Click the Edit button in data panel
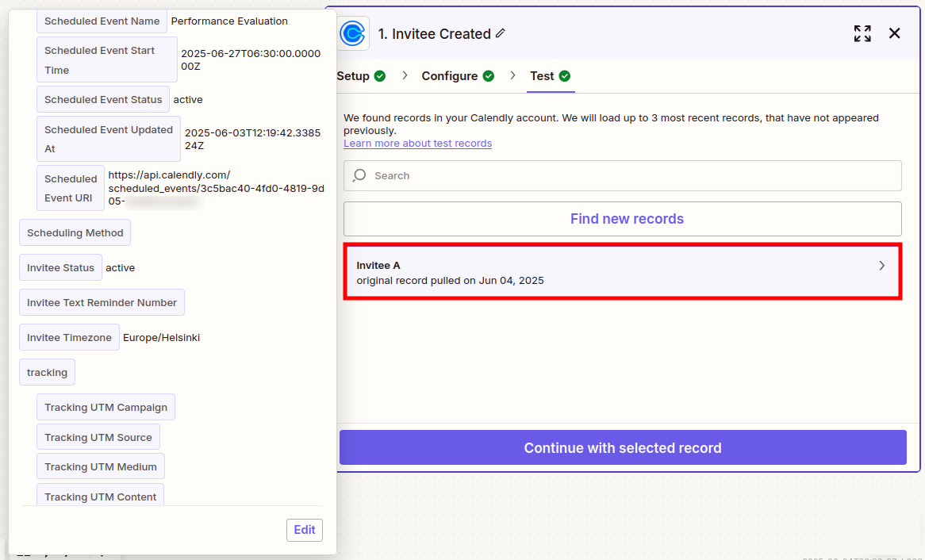Screen dimensions: 925x560 305,530
